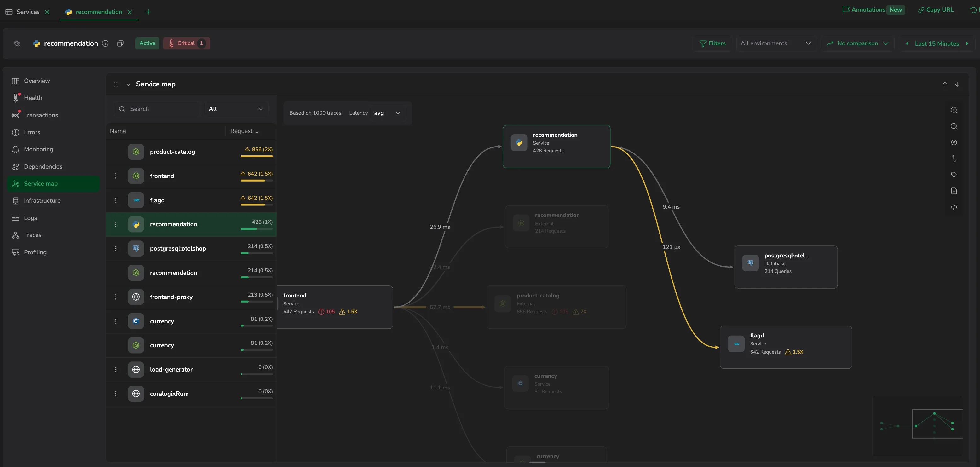Center the map with the target icon

point(954,142)
